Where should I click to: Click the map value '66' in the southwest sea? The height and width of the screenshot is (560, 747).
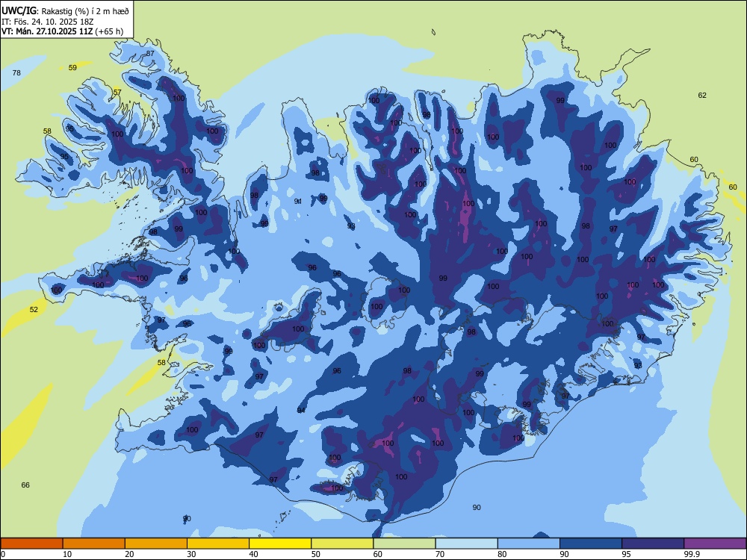pyautogui.click(x=25, y=485)
